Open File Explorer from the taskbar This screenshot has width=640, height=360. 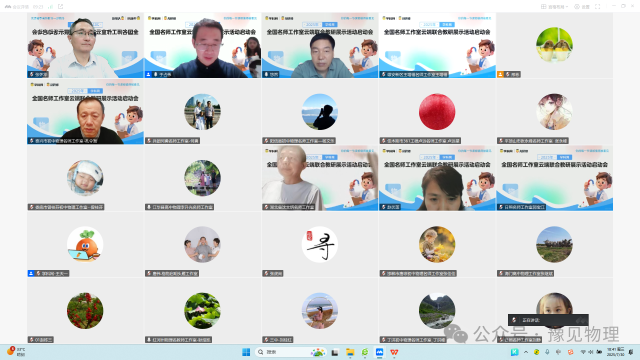(x=350, y=352)
